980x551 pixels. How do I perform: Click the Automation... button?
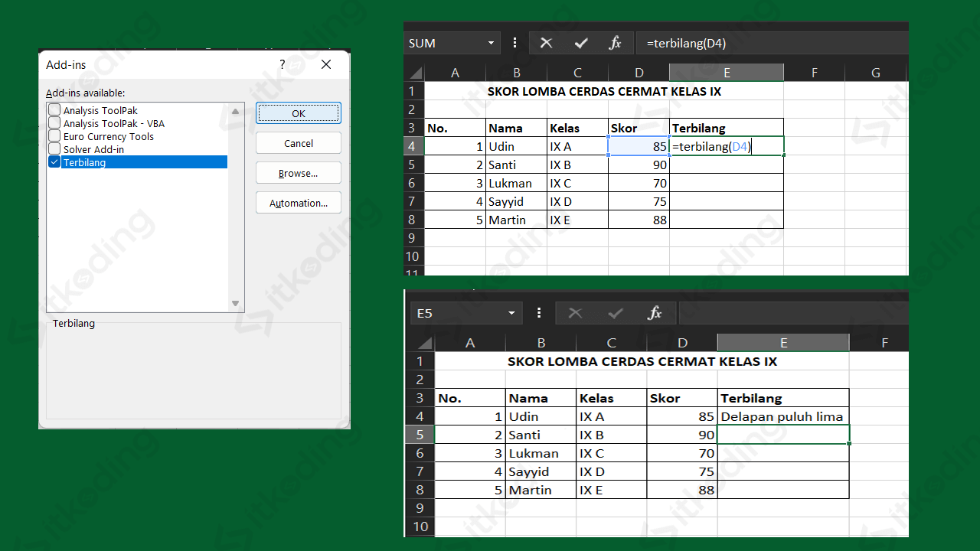pos(299,204)
